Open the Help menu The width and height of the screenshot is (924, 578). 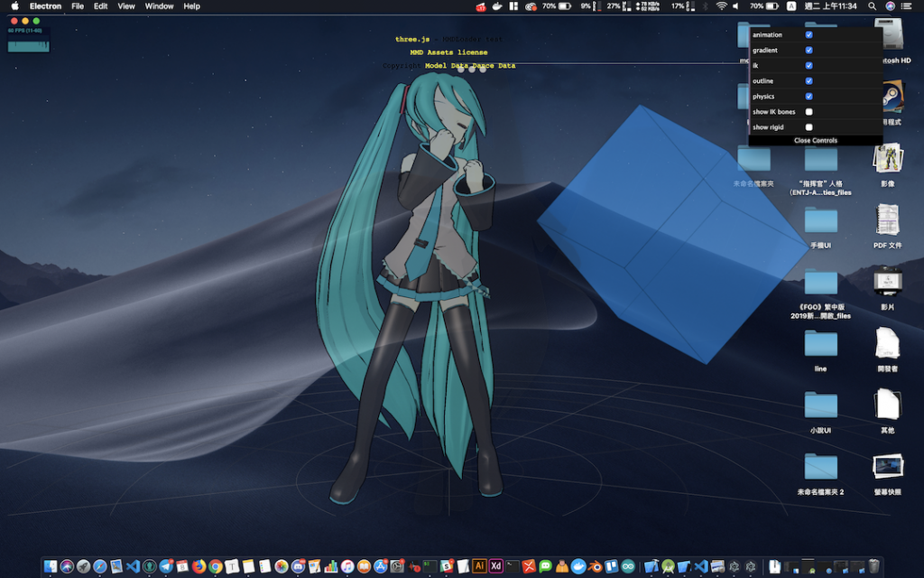click(191, 6)
